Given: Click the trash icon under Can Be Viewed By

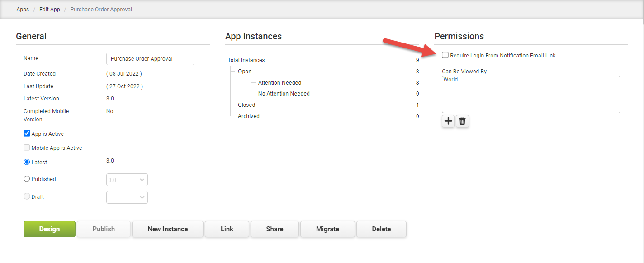Looking at the screenshot, I should click(x=462, y=121).
